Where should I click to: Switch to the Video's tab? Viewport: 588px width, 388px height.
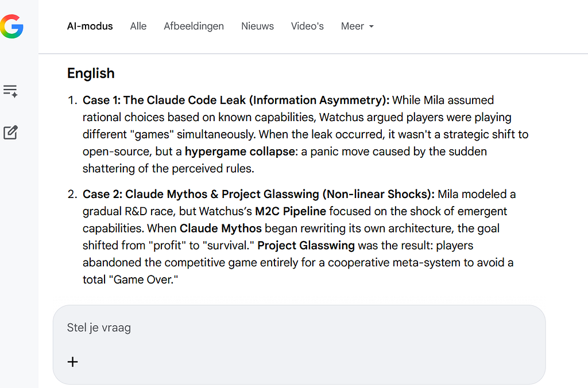pos(307,26)
